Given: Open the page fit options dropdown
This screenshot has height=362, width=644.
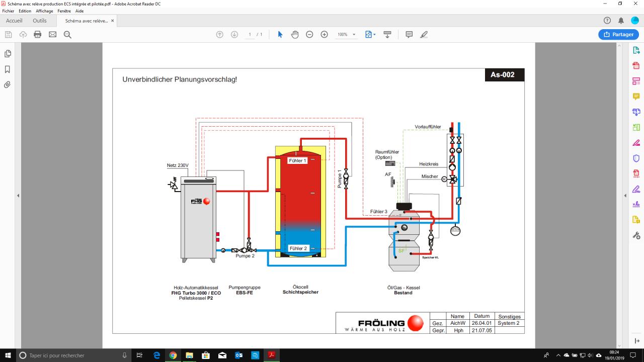Looking at the screenshot, I should point(370,35).
